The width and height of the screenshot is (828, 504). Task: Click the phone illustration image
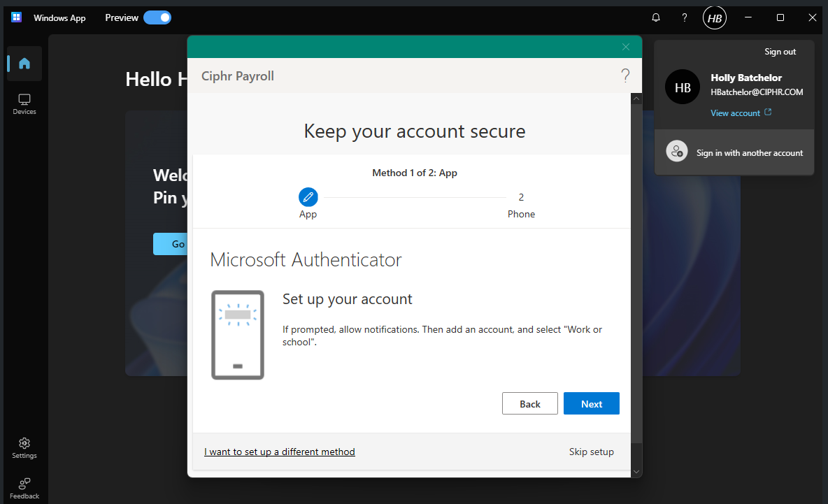[238, 335]
